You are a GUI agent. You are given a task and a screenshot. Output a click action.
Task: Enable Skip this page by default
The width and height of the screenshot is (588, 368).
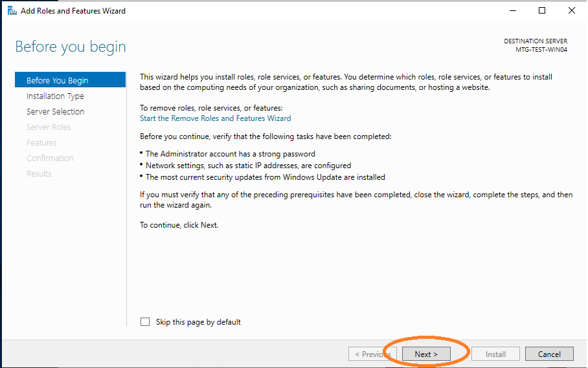(x=145, y=322)
